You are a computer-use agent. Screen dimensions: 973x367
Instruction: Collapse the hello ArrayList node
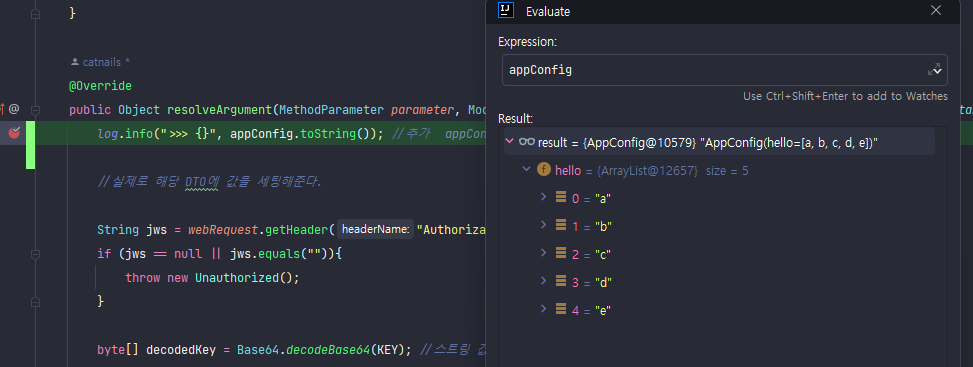click(527, 169)
